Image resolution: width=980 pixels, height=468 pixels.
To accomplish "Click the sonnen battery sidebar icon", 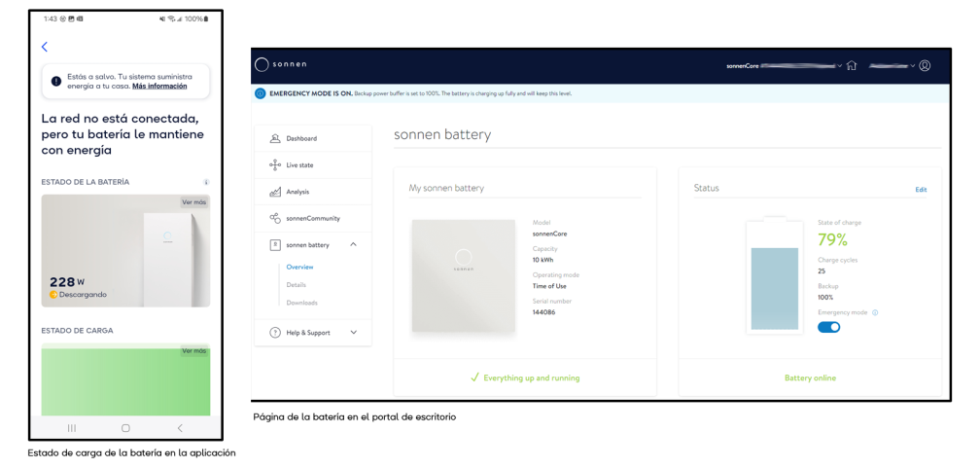I will 274,245.
